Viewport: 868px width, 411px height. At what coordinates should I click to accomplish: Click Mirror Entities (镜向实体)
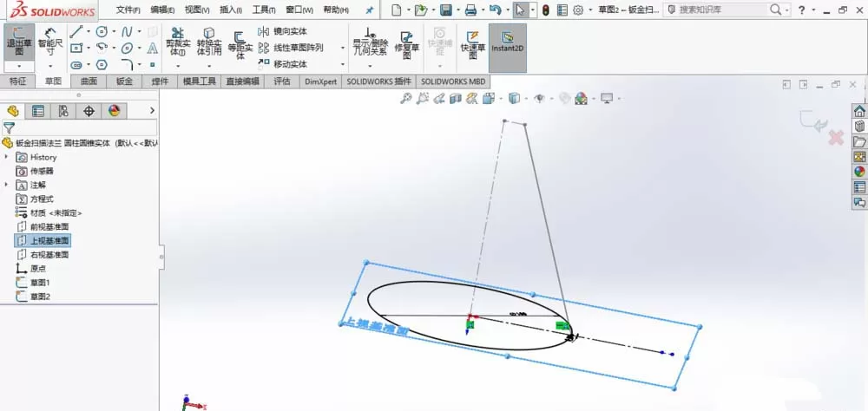pyautogui.click(x=282, y=31)
